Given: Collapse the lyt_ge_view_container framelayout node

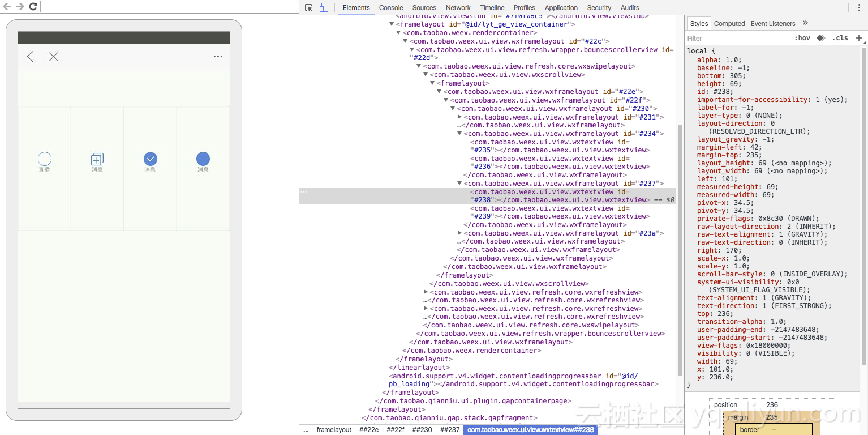Looking at the screenshot, I should pyautogui.click(x=392, y=24).
